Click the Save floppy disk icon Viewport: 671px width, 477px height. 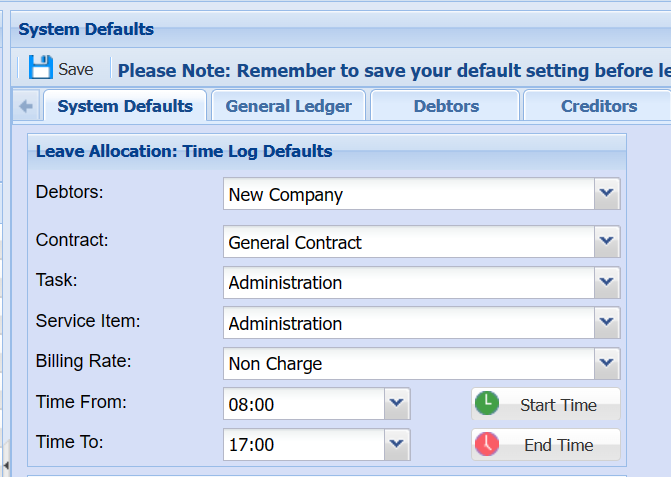[x=40, y=68]
